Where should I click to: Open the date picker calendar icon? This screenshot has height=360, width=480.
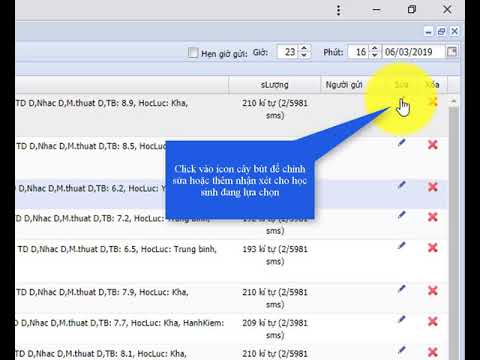(x=452, y=52)
